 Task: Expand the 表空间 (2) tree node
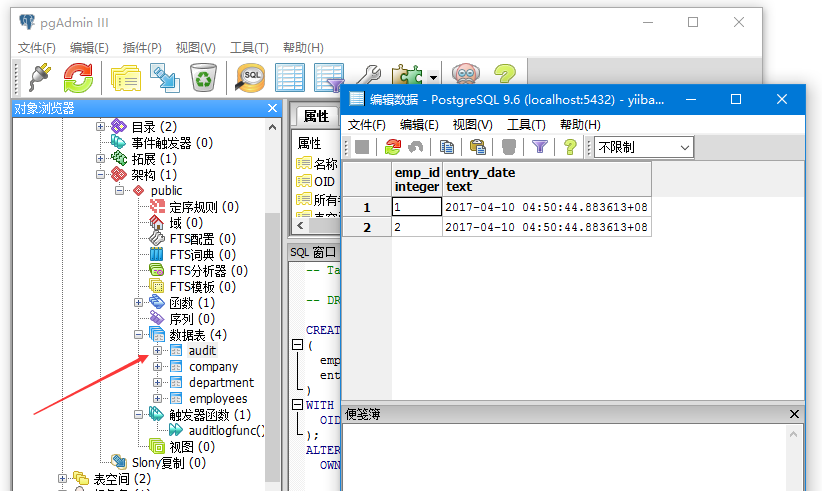(x=62, y=478)
